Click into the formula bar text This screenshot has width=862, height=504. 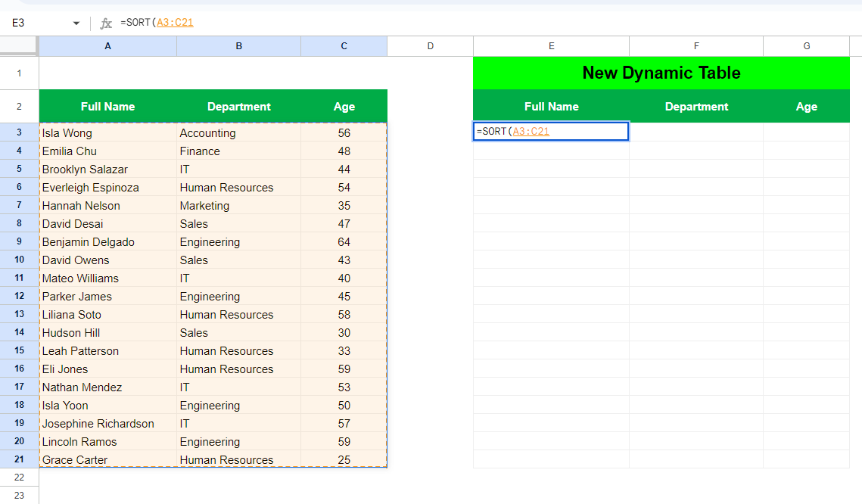point(157,23)
